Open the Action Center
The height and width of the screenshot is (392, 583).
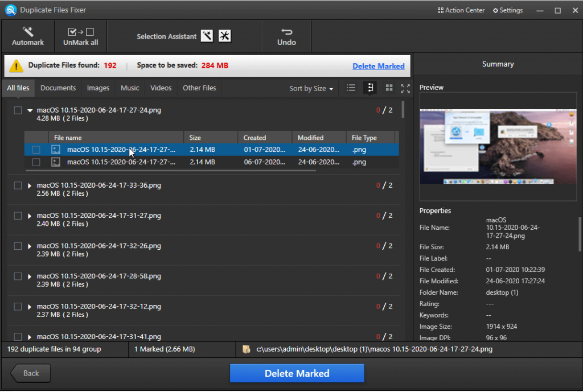461,10
